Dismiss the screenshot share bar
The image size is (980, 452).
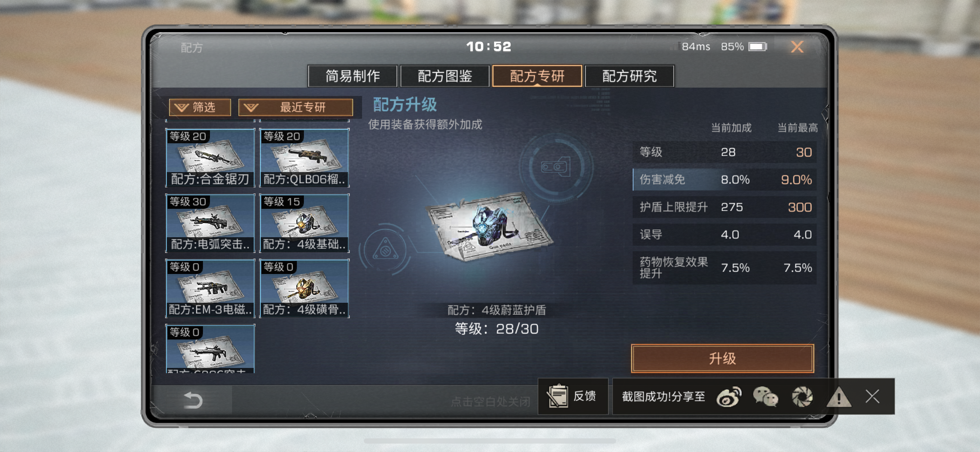(x=872, y=396)
